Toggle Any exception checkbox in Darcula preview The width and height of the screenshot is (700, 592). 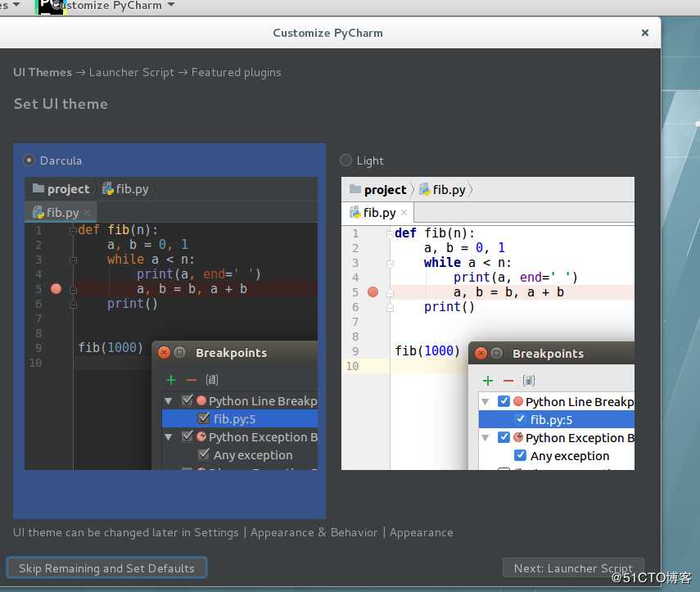[204, 454]
